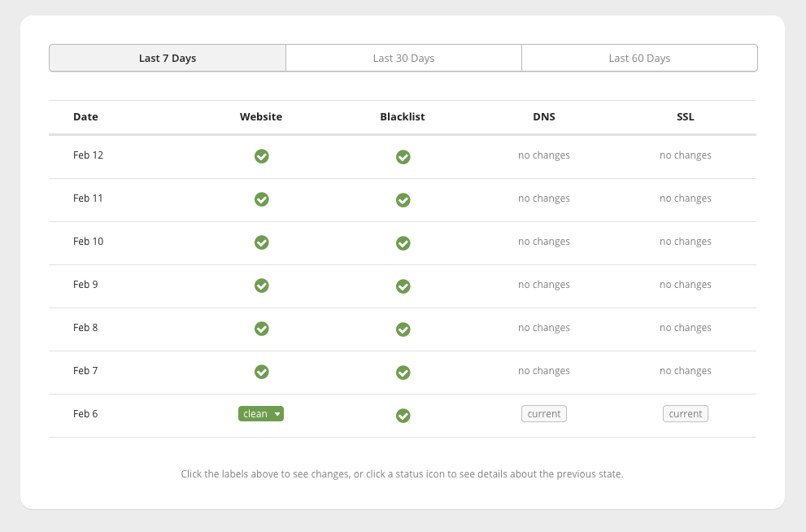Select the Website status icon for Feb 11
Viewport: 806px width, 532px height.
coord(261,199)
